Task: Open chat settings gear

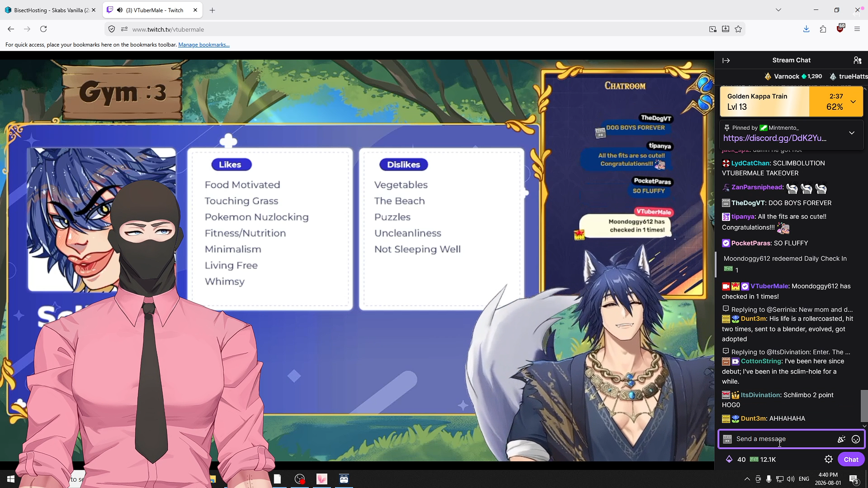Action: 829,460
